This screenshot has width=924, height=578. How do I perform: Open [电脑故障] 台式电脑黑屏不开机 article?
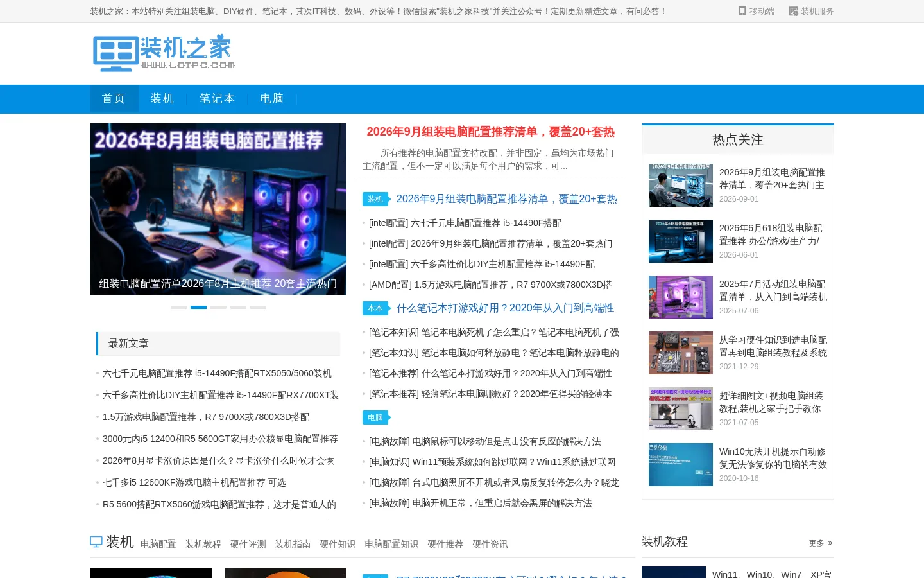point(494,483)
